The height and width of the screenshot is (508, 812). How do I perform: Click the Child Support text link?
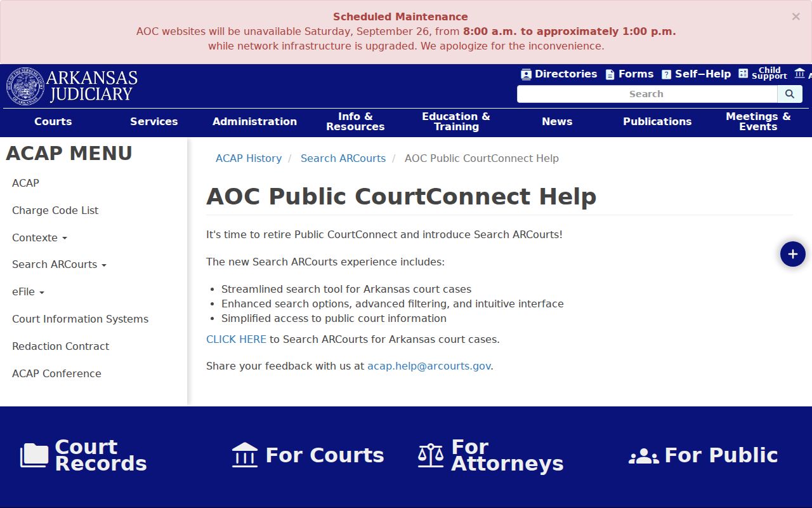769,74
